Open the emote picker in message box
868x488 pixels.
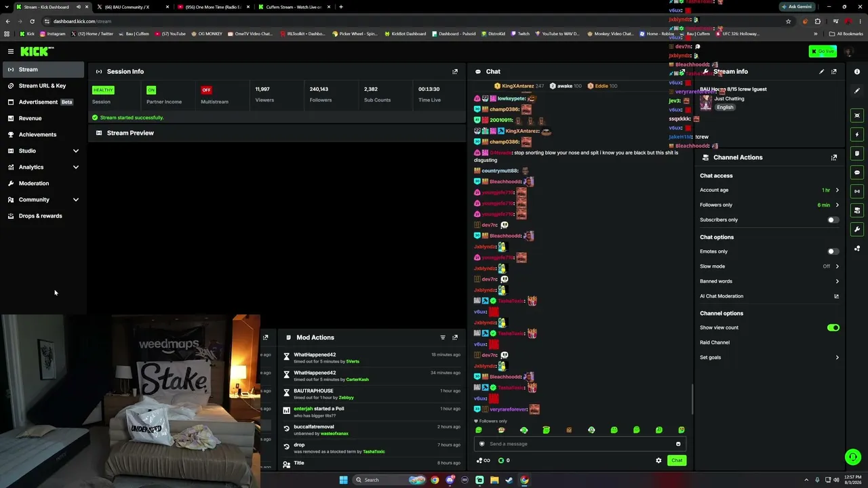[678, 444]
